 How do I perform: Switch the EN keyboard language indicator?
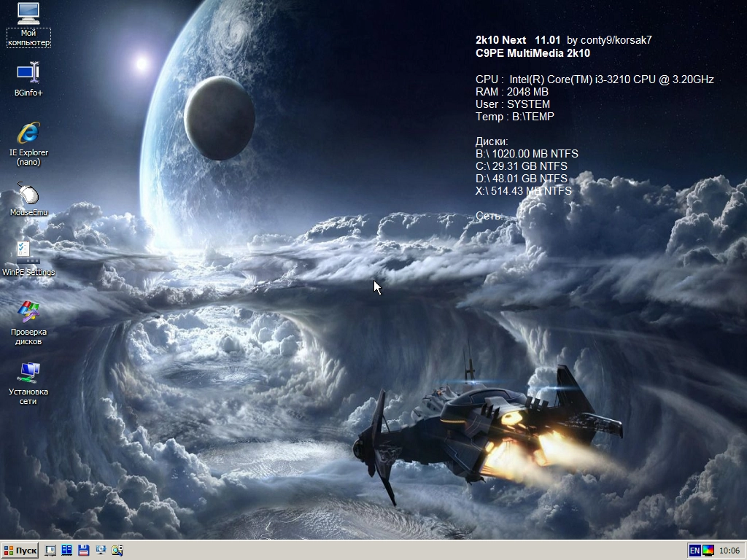[x=694, y=551]
